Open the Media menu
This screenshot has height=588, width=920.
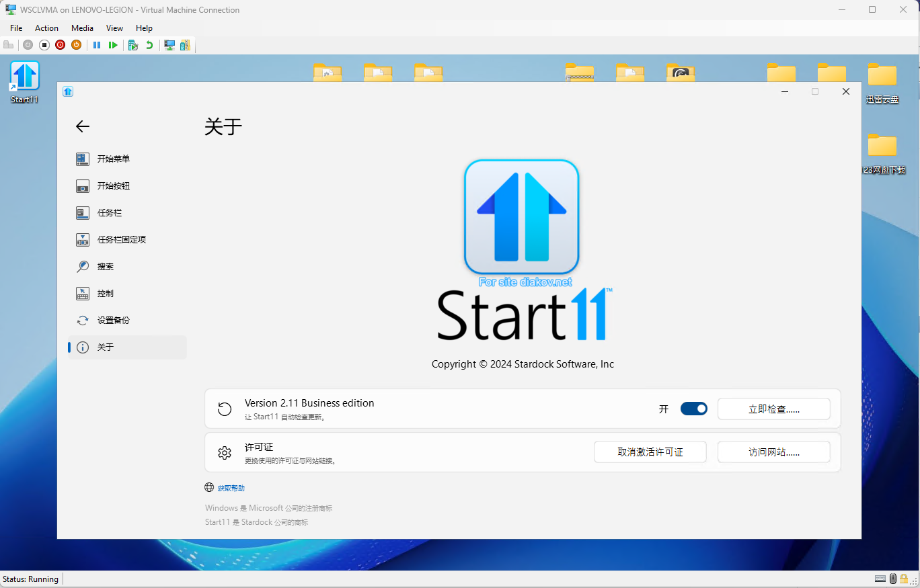click(82, 28)
